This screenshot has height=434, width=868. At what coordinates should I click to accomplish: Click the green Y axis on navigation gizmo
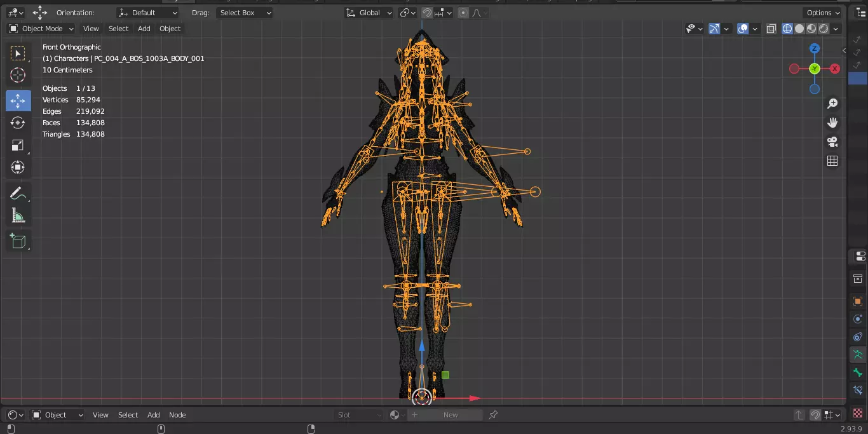pos(815,69)
